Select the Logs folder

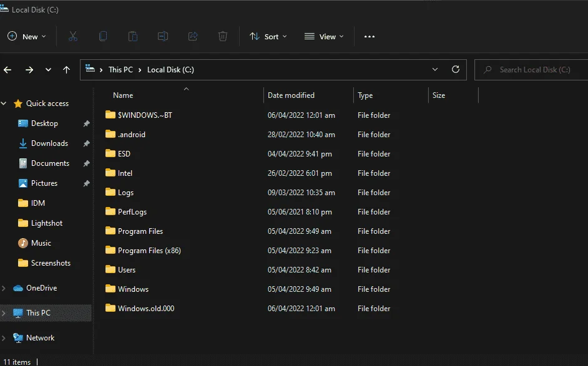[x=125, y=193]
